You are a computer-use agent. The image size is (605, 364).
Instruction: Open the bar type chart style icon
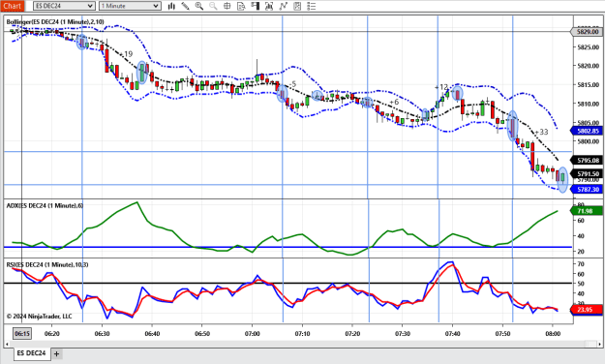point(171,6)
